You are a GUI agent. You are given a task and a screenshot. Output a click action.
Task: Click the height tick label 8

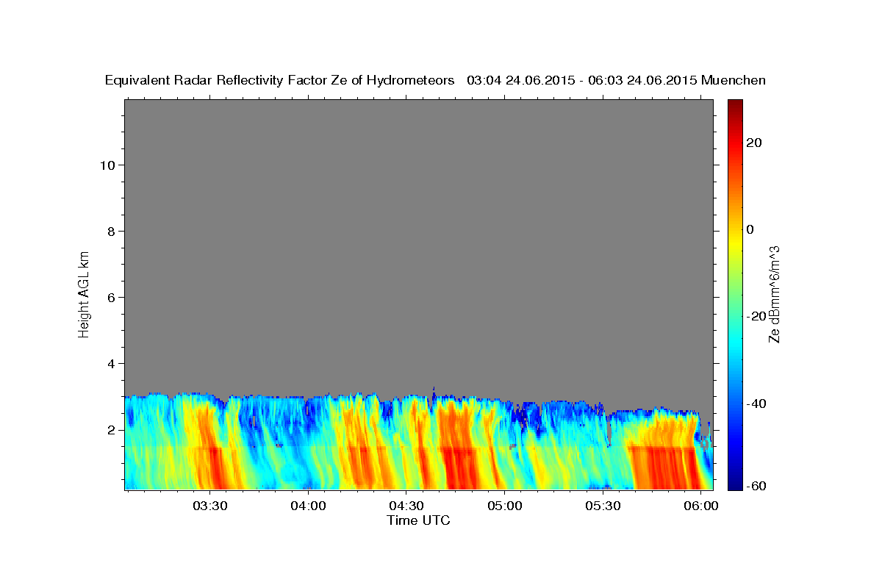pos(112,231)
